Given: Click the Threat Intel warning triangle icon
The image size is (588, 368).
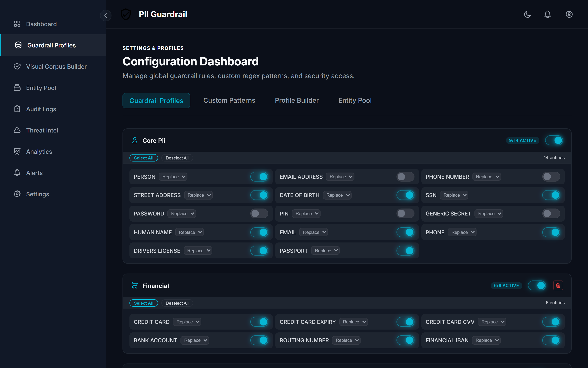Looking at the screenshot, I should click(x=17, y=130).
